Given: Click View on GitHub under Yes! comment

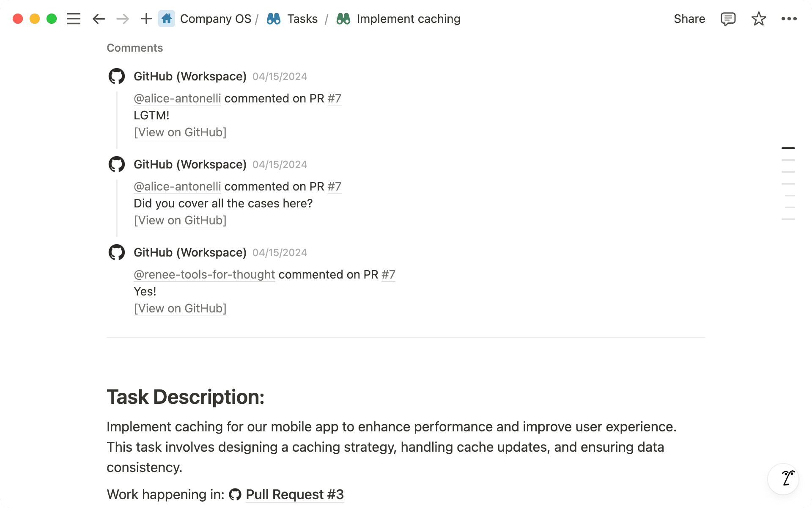Looking at the screenshot, I should 180,308.
